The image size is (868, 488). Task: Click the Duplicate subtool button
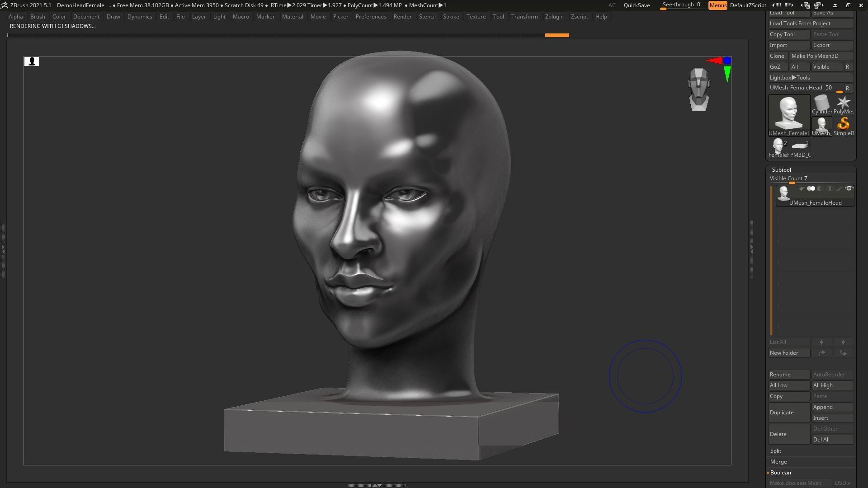pyautogui.click(x=789, y=413)
